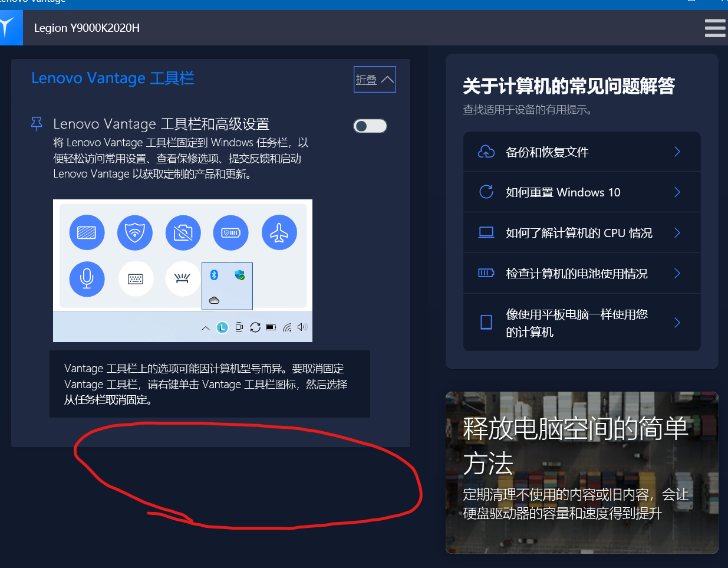Click the speaker volume icon in preview taskbar
This screenshot has width=728, height=568.
tap(302, 327)
